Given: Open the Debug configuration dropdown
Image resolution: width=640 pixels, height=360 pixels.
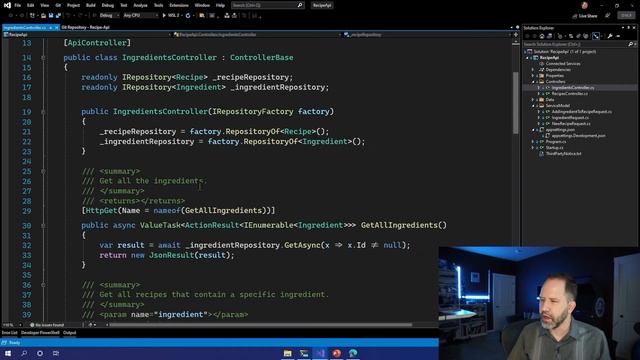Looking at the screenshot, I should (x=109, y=16).
